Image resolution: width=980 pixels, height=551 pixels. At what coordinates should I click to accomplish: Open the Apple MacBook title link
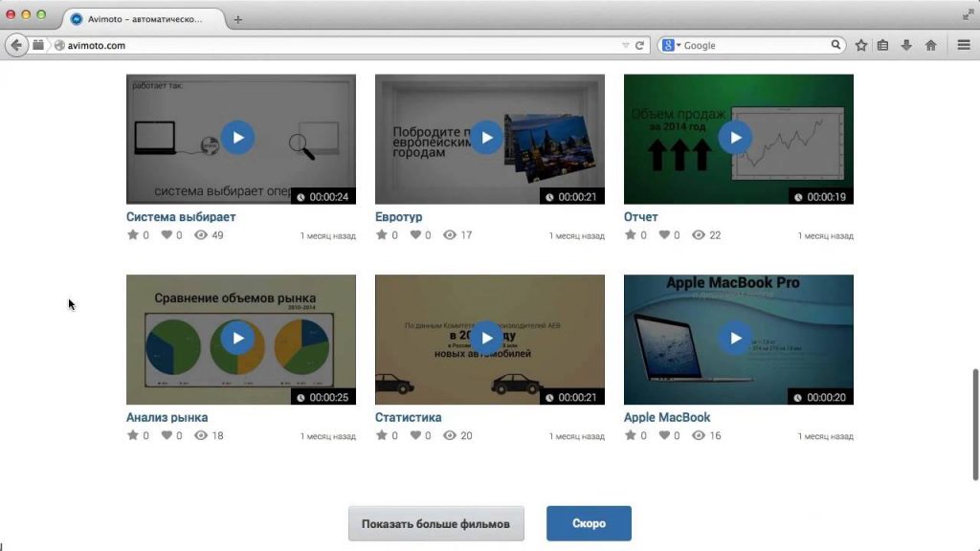pos(667,418)
